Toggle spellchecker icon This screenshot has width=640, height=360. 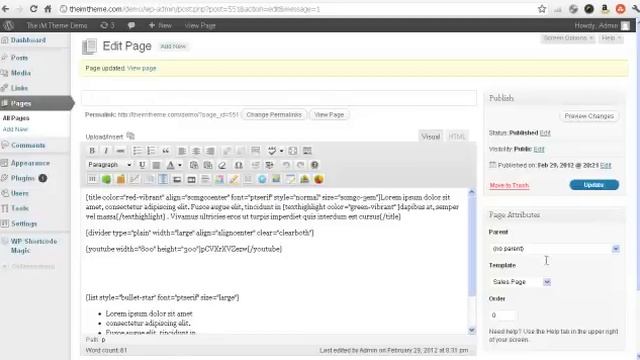[x=272, y=151]
